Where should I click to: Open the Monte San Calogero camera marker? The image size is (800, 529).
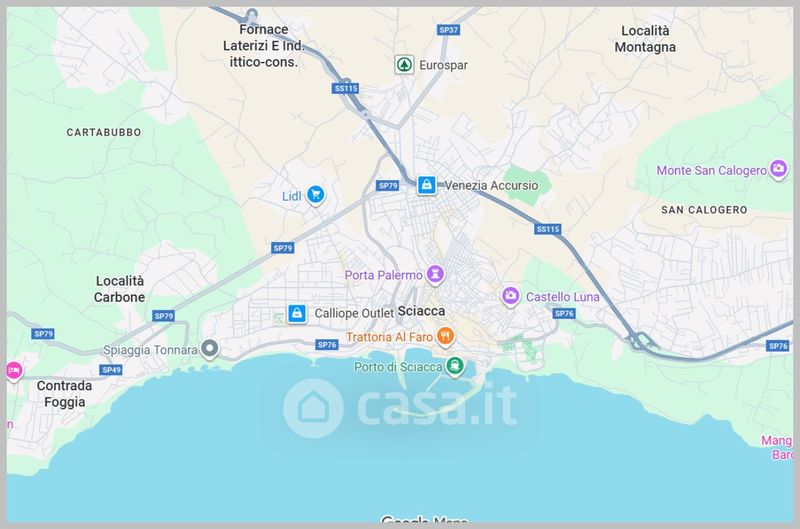(779, 169)
